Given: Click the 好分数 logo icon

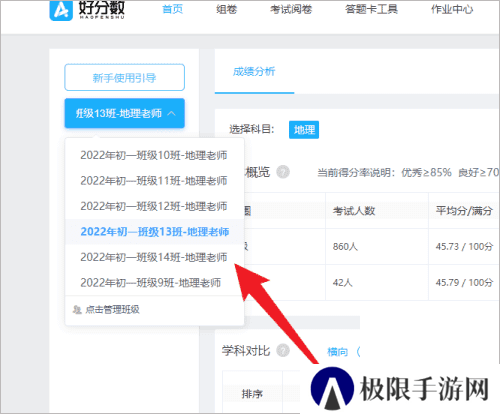Looking at the screenshot, I should (x=61, y=10).
